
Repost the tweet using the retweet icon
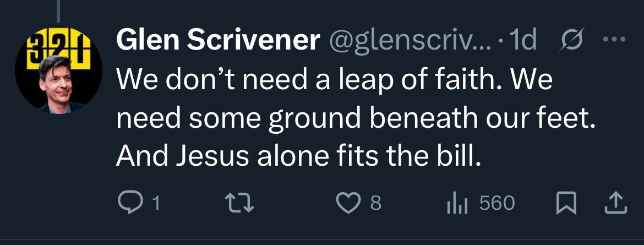point(241,204)
